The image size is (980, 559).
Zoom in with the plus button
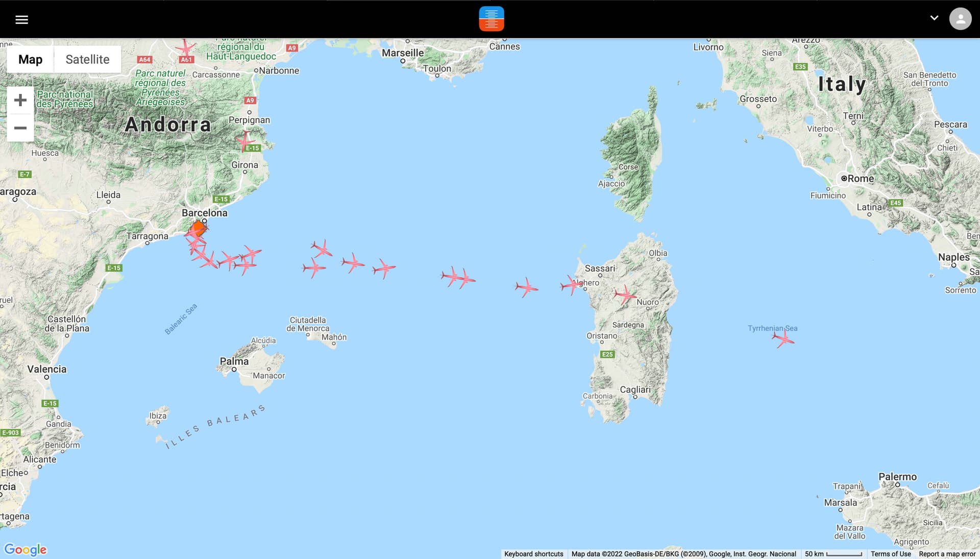tap(20, 100)
